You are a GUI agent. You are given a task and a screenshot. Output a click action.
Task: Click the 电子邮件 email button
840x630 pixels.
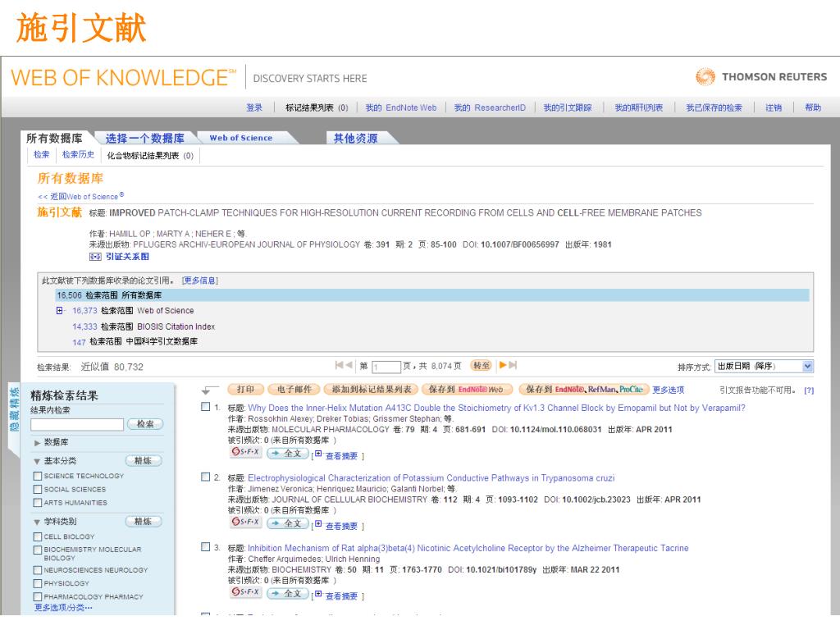pos(294,390)
